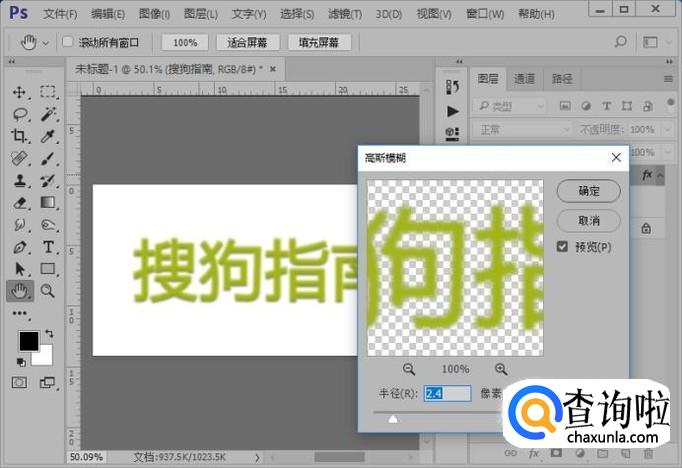Select the Lasso tool
This screenshot has width=682, height=468.
coord(20,114)
